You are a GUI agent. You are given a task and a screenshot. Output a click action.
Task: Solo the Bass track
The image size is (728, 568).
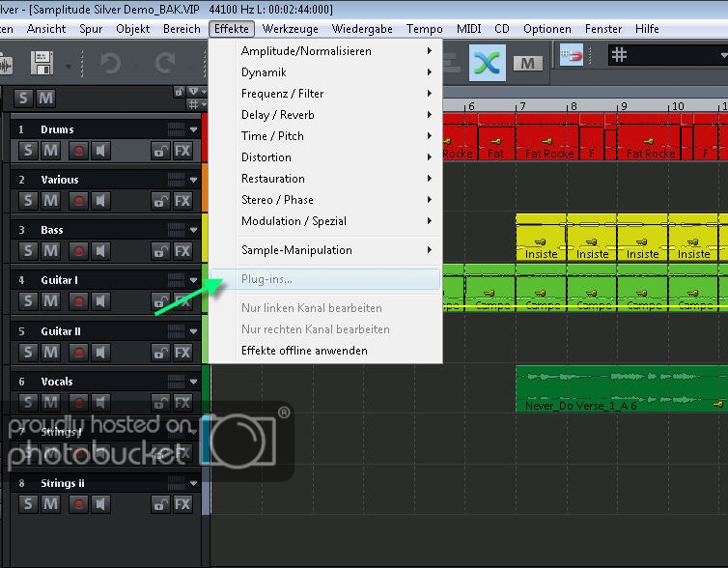(27, 251)
